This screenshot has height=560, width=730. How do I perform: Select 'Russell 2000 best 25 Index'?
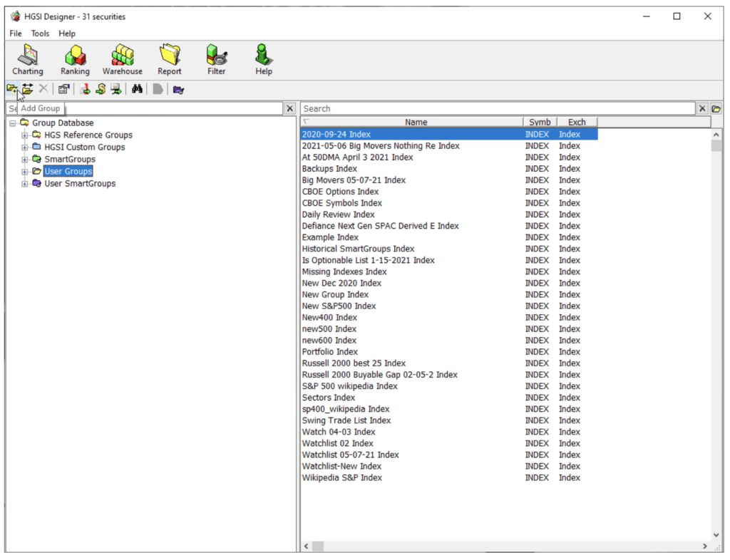(449, 363)
